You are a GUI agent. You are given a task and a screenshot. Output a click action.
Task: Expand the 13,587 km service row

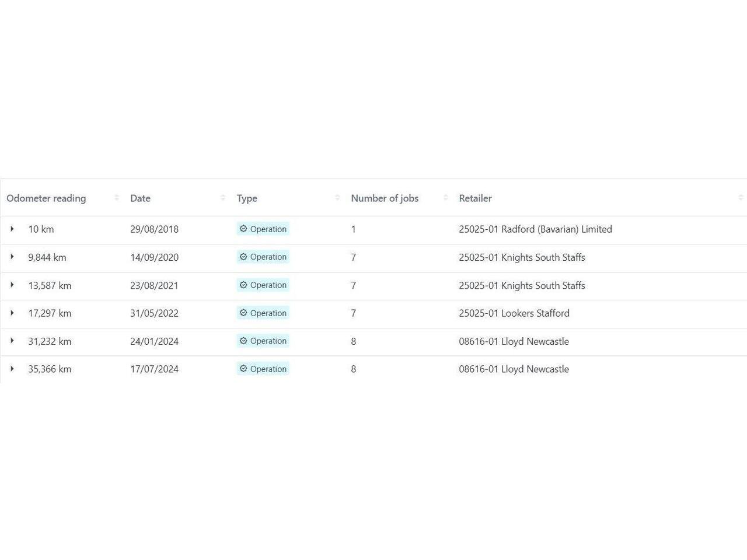click(x=12, y=285)
